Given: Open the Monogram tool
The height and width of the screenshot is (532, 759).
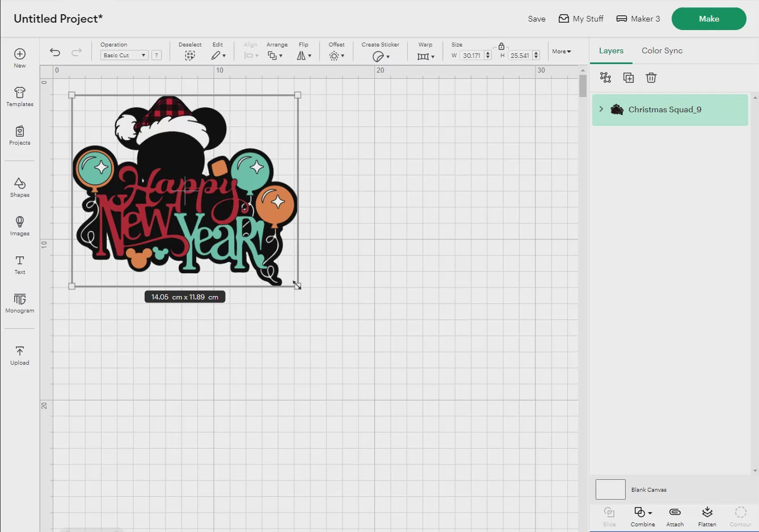Looking at the screenshot, I should pos(20,303).
